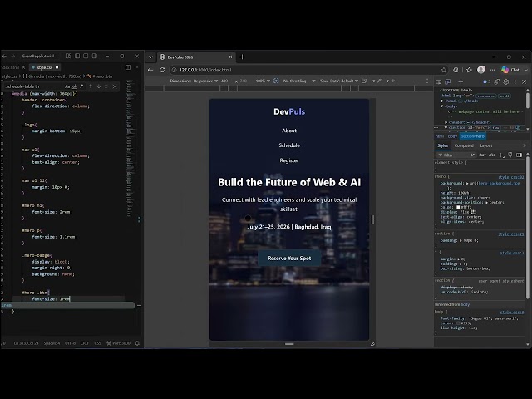Toggle find in selection
The height and width of the screenshot is (399, 532).
click(106, 86)
